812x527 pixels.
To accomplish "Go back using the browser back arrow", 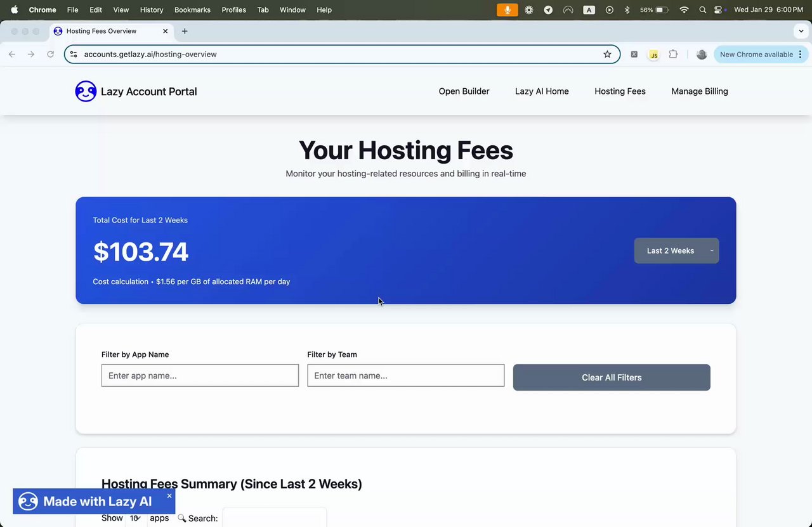I will (12, 55).
